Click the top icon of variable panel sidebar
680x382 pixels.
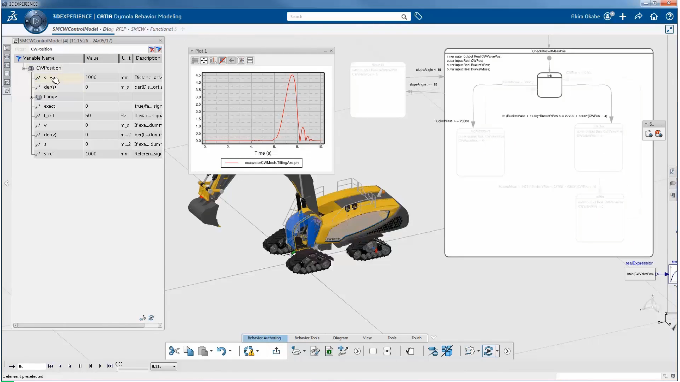pos(7,48)
